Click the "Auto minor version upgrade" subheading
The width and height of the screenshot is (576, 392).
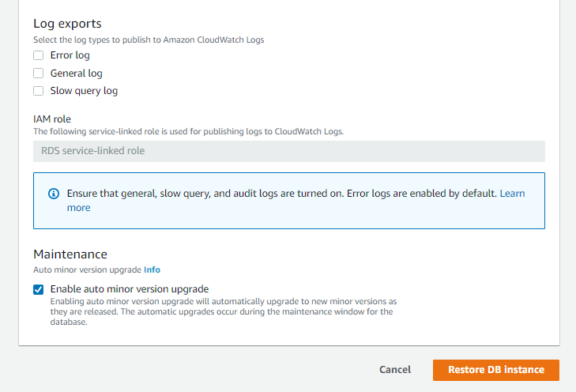pos(87,269)
